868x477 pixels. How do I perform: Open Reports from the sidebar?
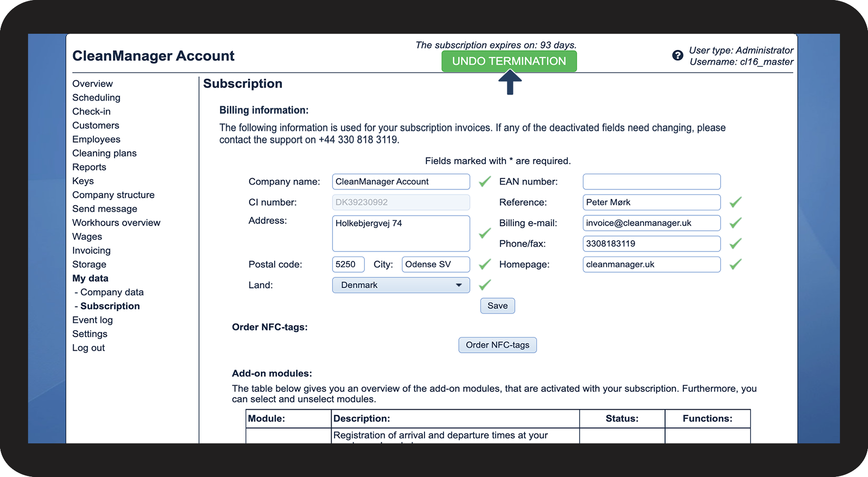pos(89,167)
